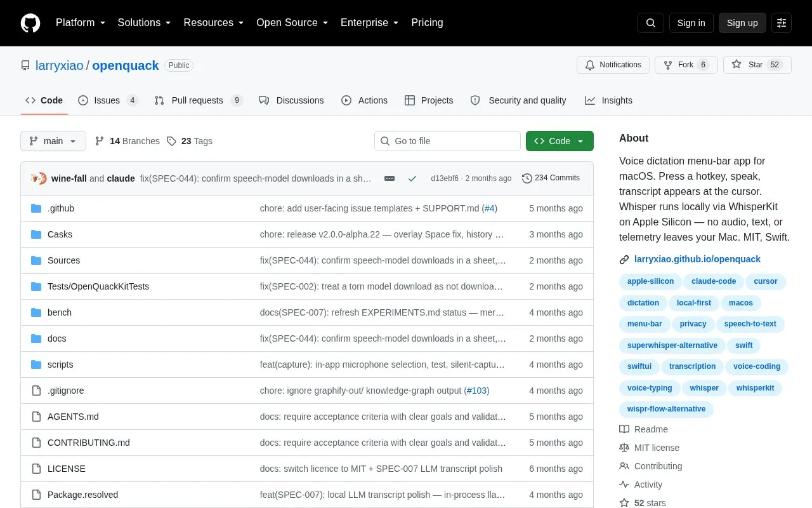Viewport: 812px width, 508px height.
Task: Open the appearance settings icon button
Action: 782,23
